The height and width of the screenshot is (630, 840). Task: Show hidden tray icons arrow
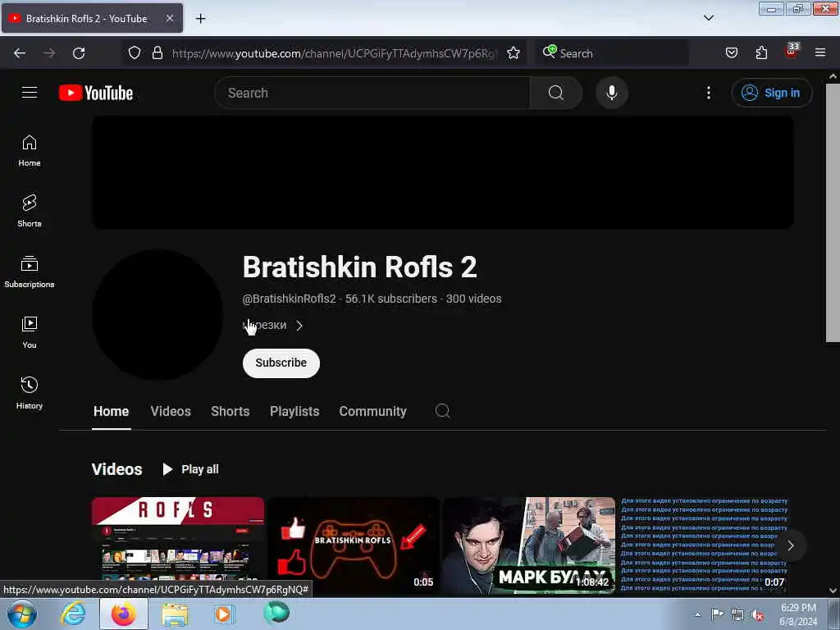(x=697, y=615)
